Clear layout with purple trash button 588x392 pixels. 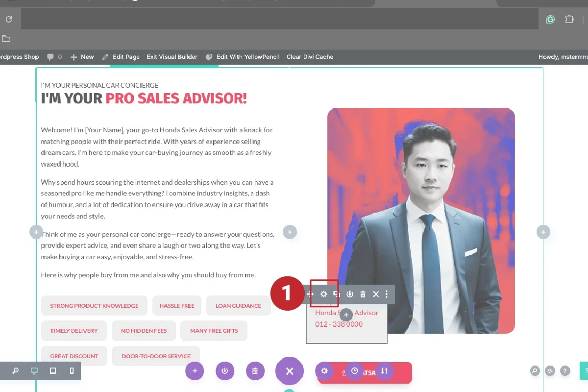click(x=255, y=371)
